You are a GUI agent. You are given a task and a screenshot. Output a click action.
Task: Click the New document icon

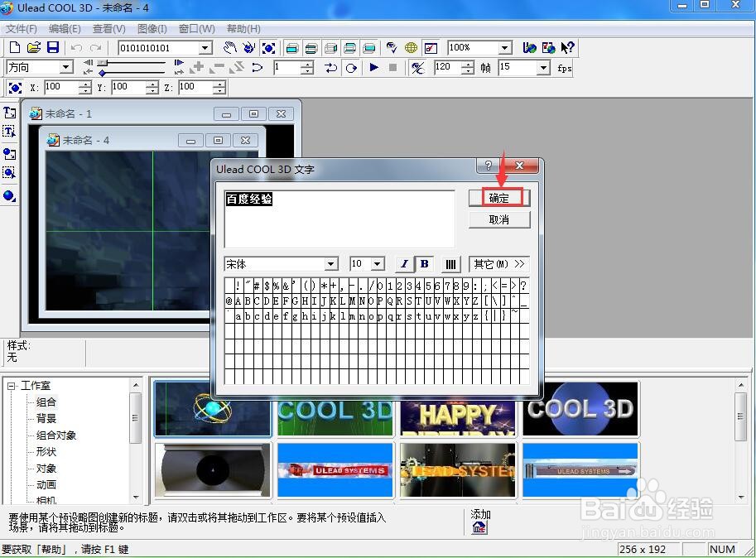[14, 47]
